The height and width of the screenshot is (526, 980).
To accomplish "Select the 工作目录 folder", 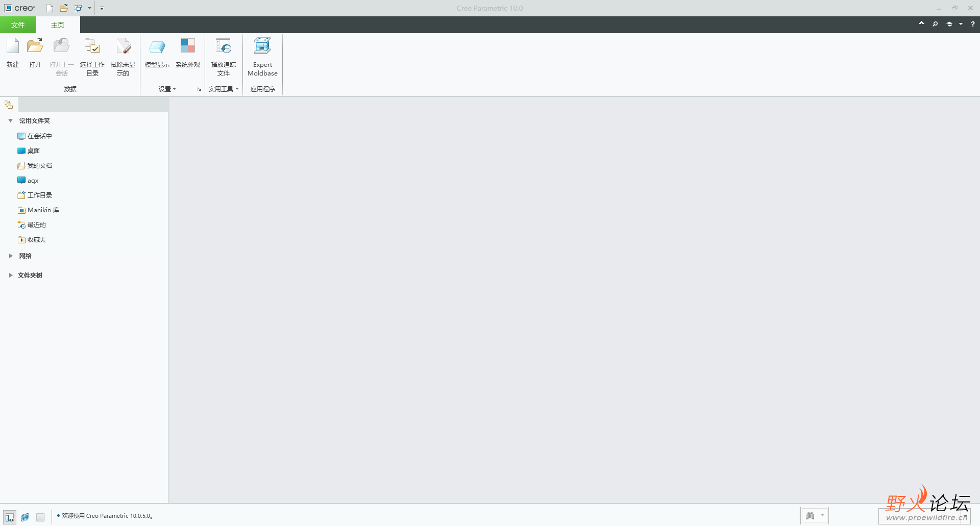I will [x=35, y=195].
